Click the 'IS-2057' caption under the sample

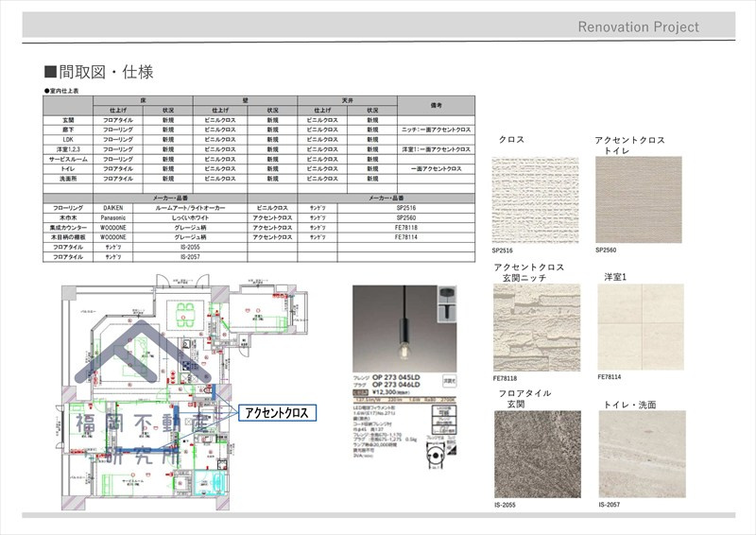coord(610,505)
